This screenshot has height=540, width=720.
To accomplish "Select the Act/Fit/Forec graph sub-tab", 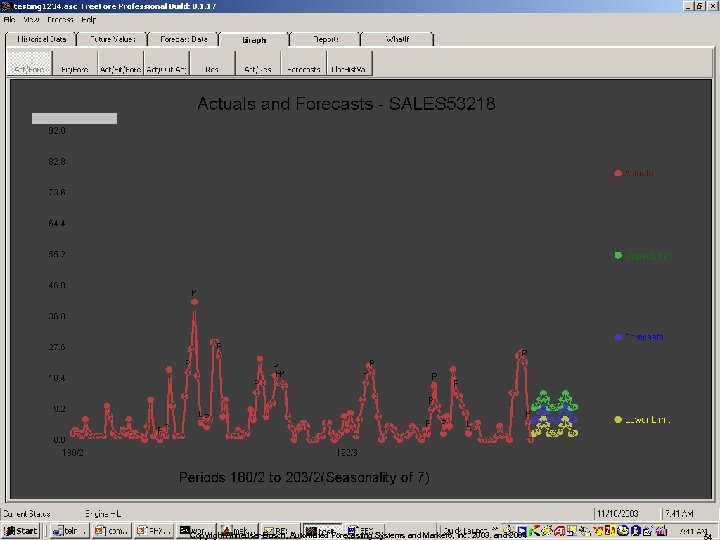I will pyautogui.click(x=121, y=63).
